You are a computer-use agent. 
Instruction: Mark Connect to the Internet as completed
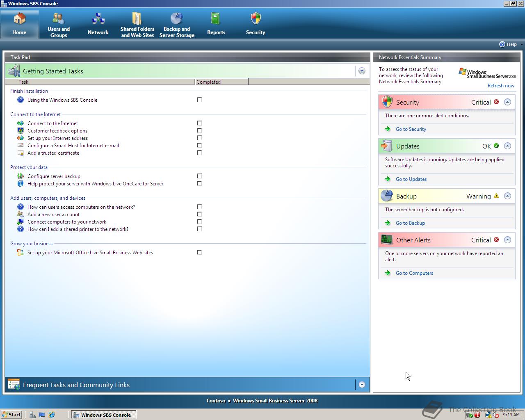coord(199,123)
